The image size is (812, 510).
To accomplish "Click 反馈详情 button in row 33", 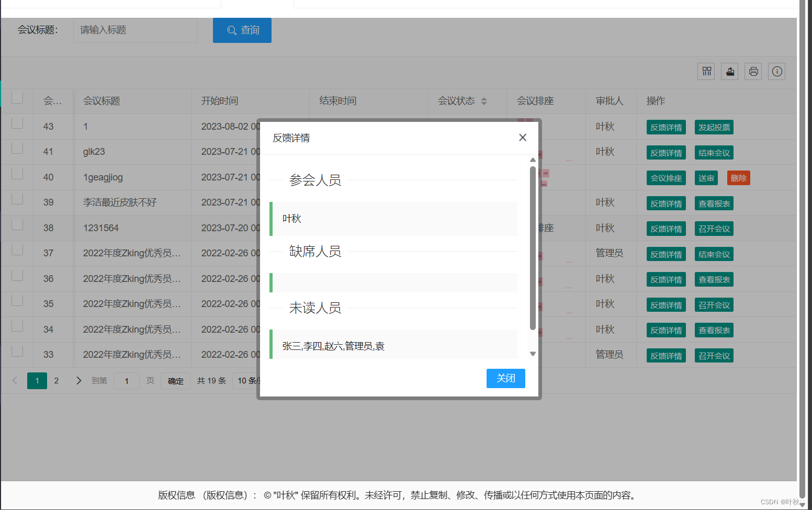I will coord(666,356).
